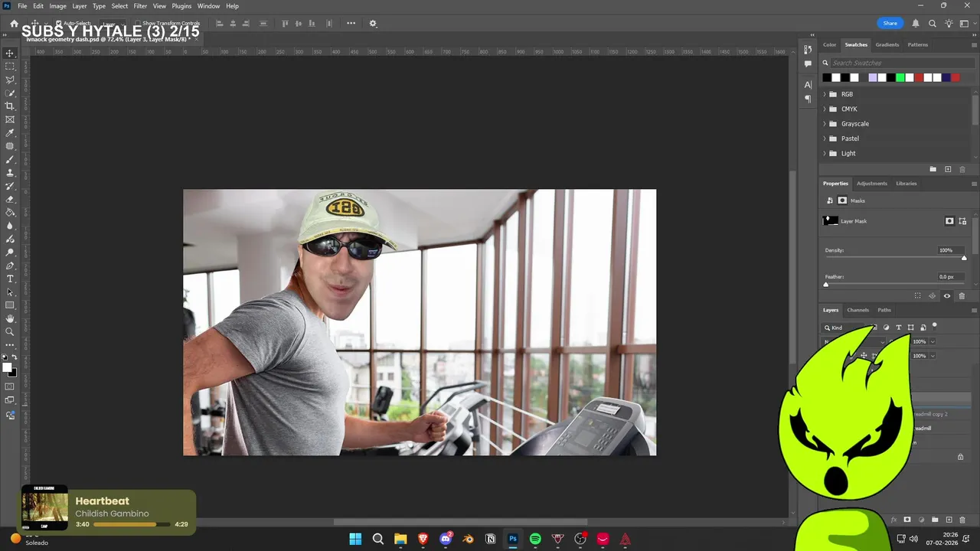This screenshot has width=980, height=551.
Task: Switch to the Libraries tab
Action: [x=906, y=184]
